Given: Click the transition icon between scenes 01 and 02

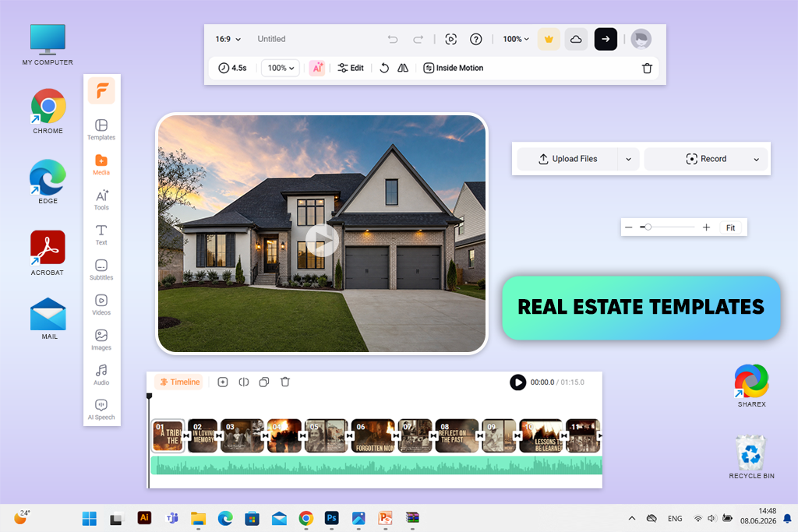Looking at the screenshot, I should (186, 436).
